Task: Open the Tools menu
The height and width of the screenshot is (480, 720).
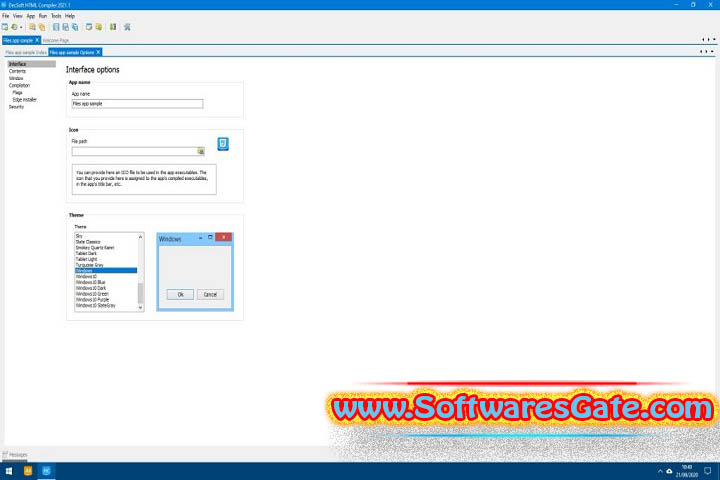Action: coord(56,16)
